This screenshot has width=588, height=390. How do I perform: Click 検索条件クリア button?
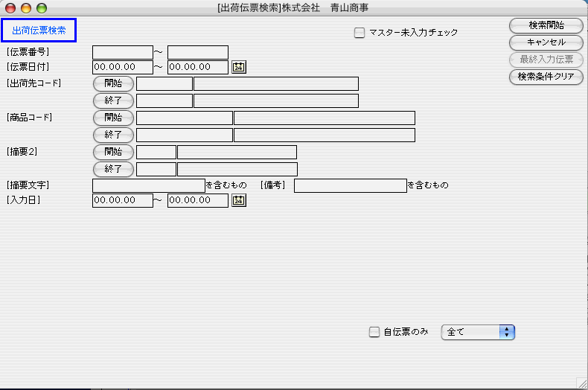[x=546, y=76]
